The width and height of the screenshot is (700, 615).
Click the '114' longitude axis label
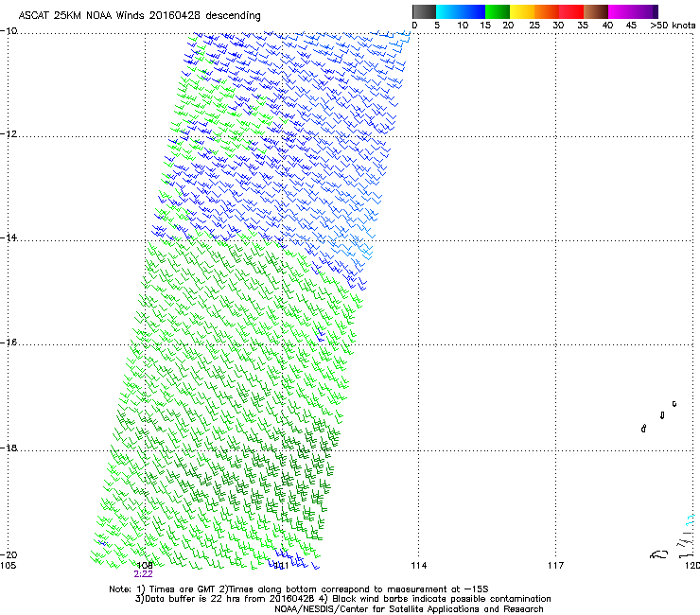point(419,566)
